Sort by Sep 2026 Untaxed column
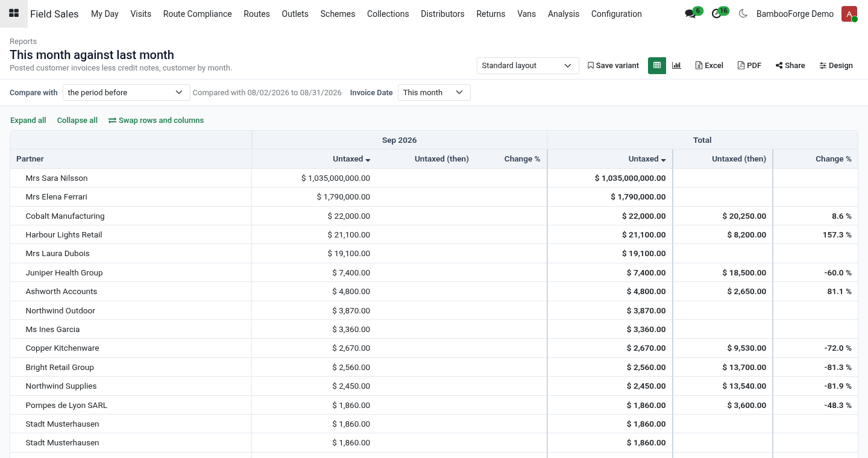868x458 pixels. pos(351,159)
